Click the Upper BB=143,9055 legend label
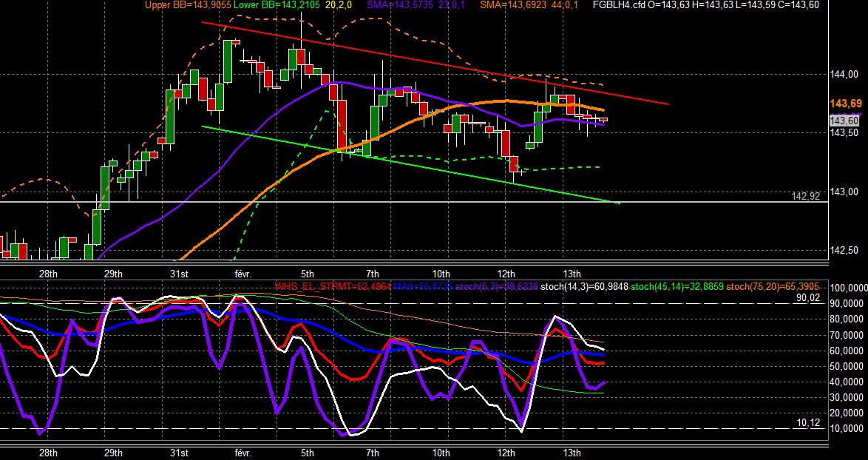Viewport: 868px width, 460px height. click(x=188, y=5)
